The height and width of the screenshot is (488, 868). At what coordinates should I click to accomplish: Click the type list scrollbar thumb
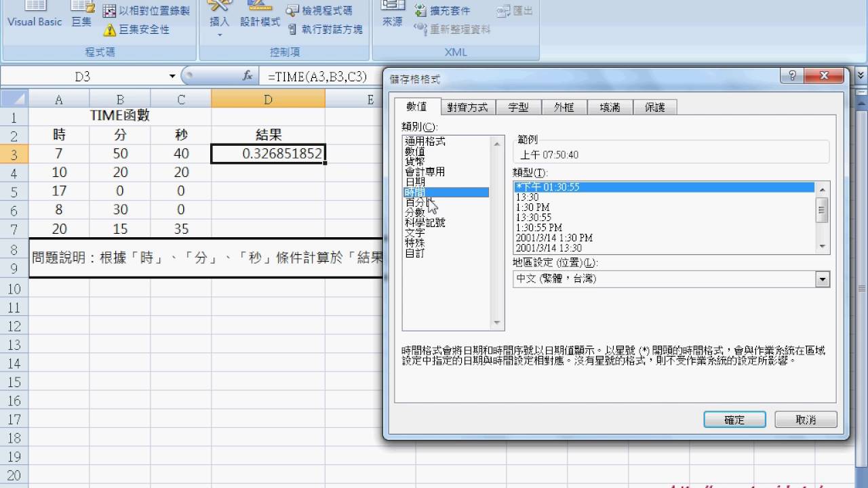coord(823,210)
